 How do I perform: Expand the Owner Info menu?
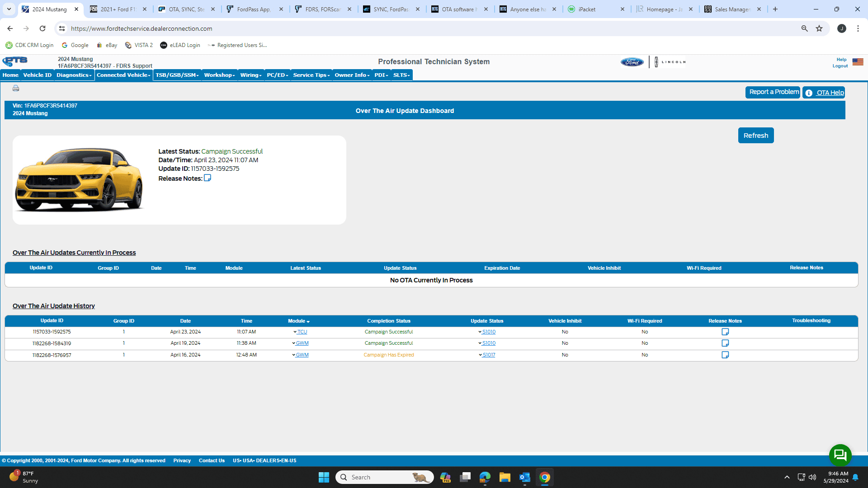352,75
